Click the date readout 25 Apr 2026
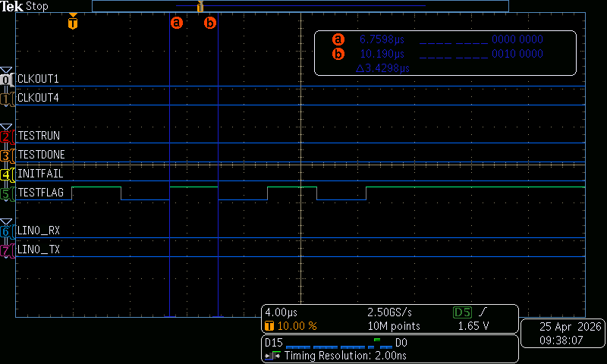The image size is (607, 364). click(x=570, y=327)
